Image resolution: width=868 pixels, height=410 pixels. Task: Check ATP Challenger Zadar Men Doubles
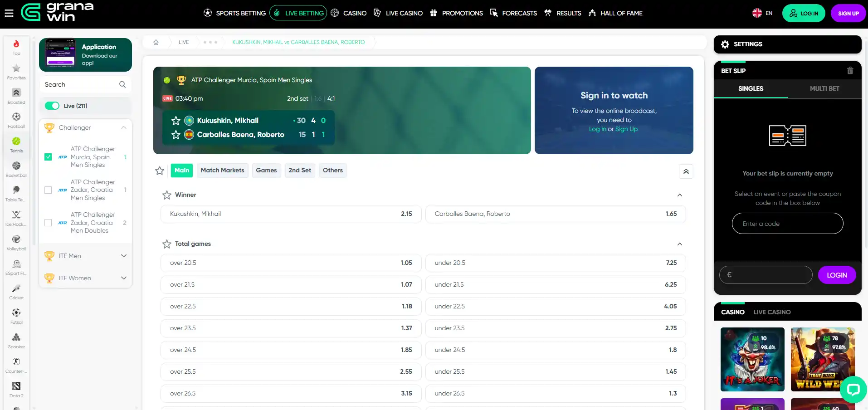48,223
